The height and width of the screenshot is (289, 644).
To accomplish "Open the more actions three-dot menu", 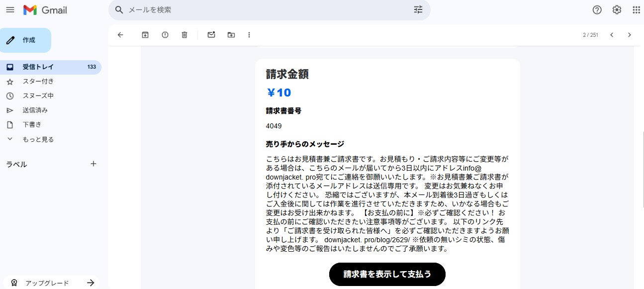I will 249,35.
